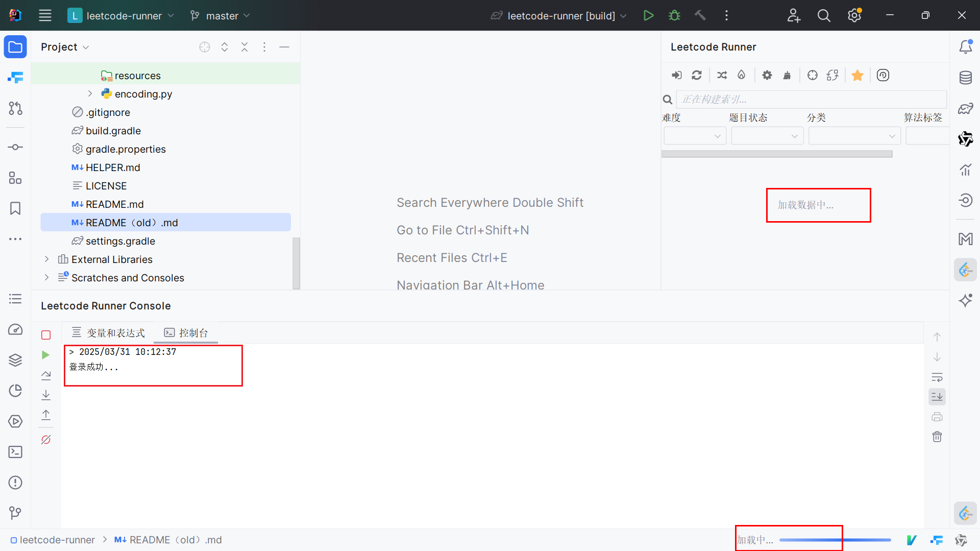Viewport: 980px width, 551px height.
Task: Pick a random question with shuffle icon
Action: click(722, 76)
